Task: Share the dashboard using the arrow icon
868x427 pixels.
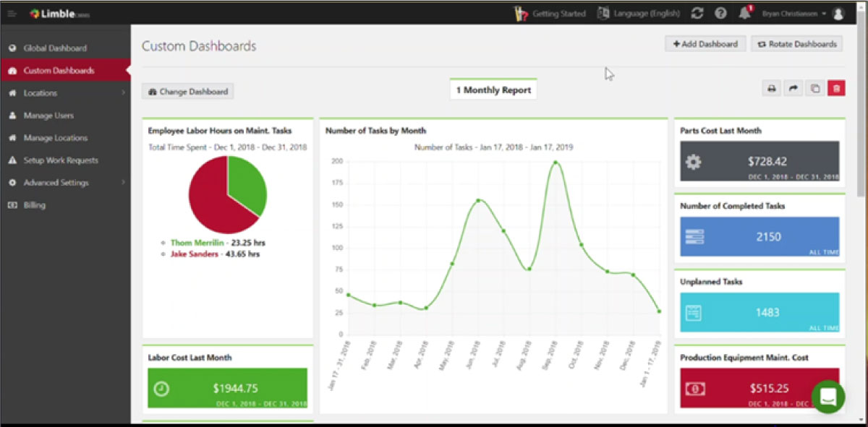Action: tap(793, 89)
